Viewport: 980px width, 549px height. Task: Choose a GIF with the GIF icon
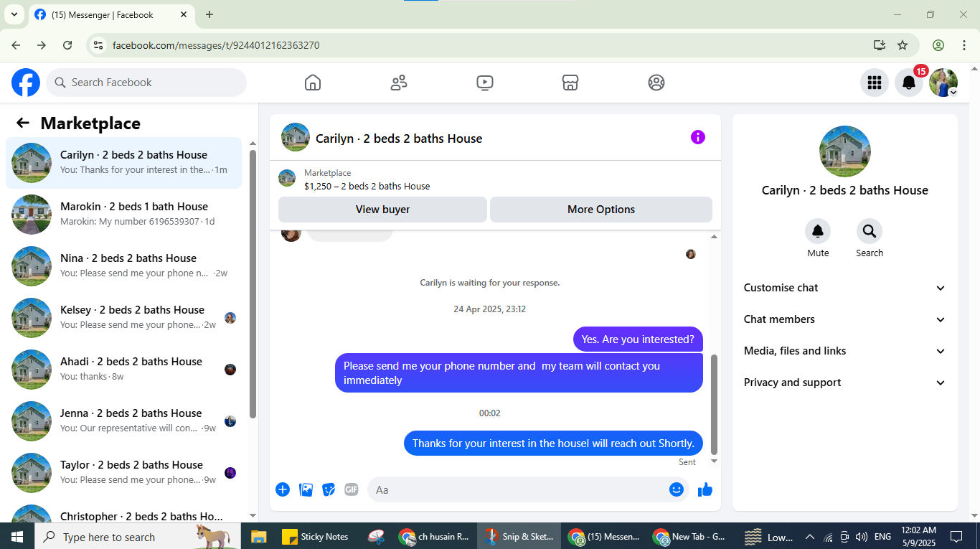352,489
